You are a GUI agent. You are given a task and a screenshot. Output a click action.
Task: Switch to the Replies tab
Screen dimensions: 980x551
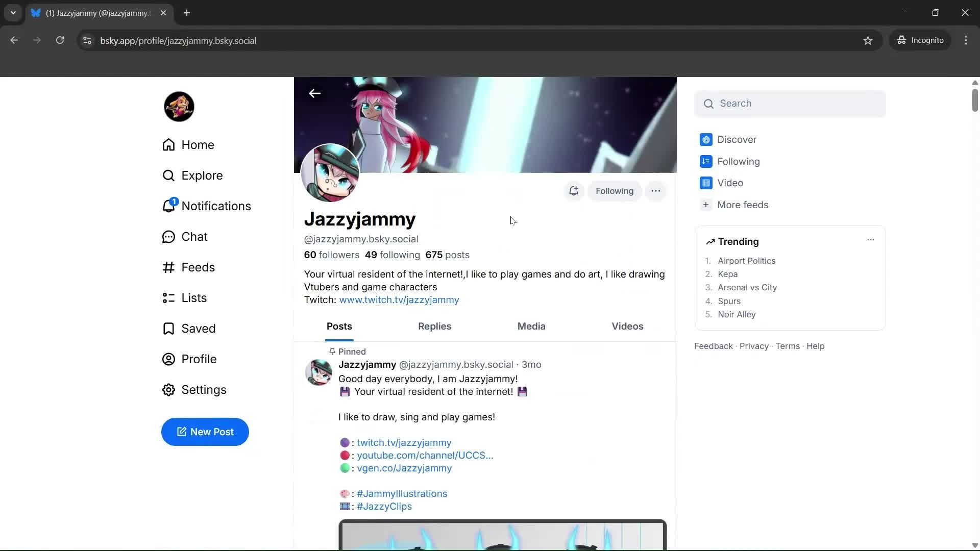434,326
